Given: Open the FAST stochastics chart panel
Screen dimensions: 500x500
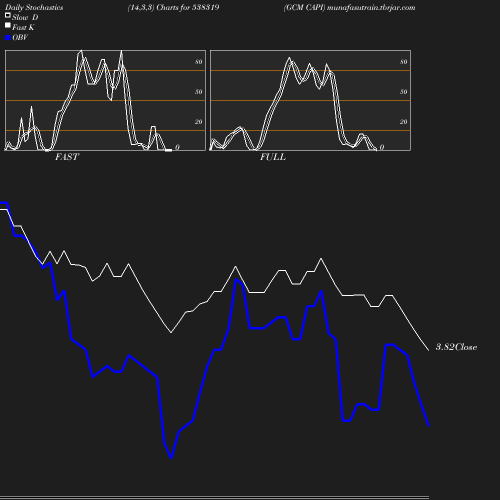Looking at the screenshot, I should pos(105,100).
